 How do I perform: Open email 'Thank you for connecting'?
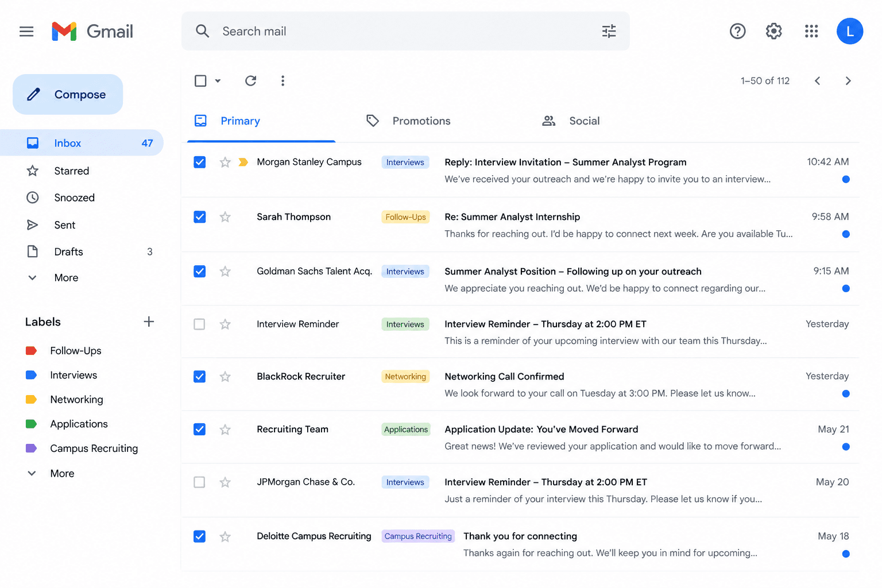[x=520, y=544]
